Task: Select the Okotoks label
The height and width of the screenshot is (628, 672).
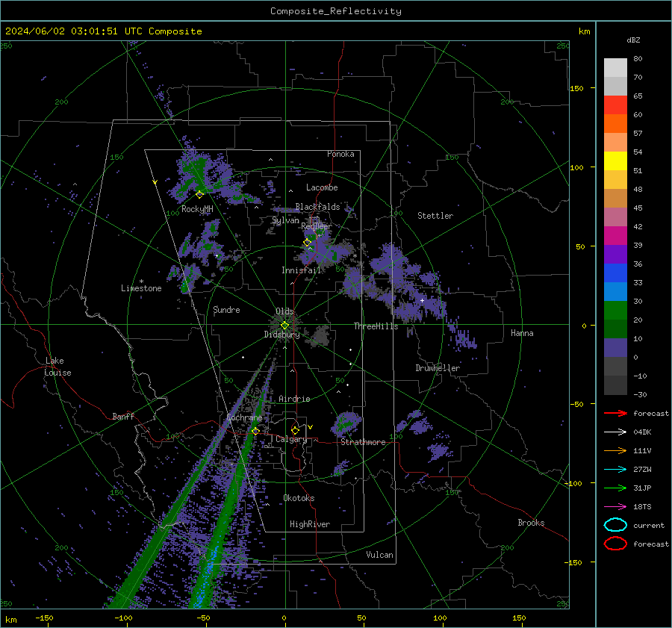Action: [x=299, y=498]
